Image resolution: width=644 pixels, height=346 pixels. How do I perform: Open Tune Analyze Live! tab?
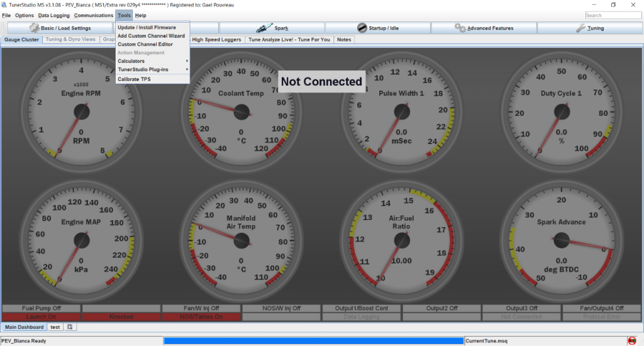pos(289,40)
